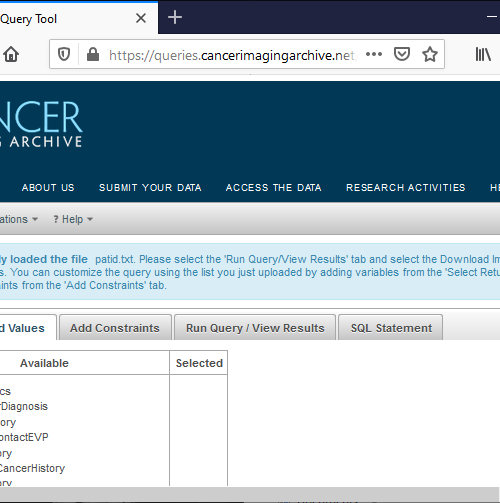The width and height of the screenshot is (500, 503).
Task: Save page with Pocket icon
Action: point(402,54)
